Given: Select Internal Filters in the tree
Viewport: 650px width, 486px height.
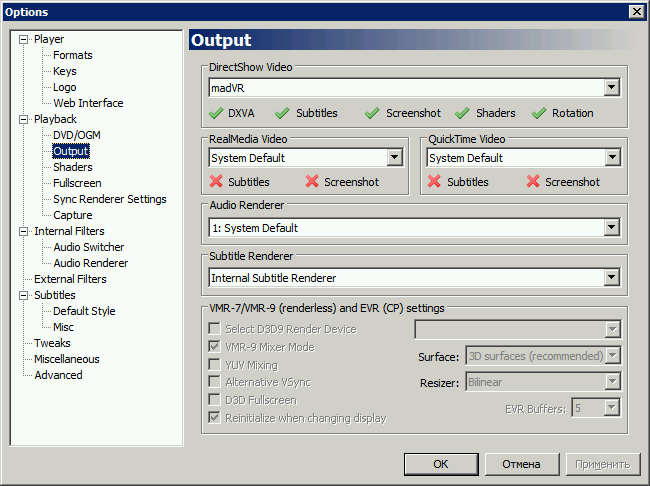Looking at the screenshot, I should [69, 231].
